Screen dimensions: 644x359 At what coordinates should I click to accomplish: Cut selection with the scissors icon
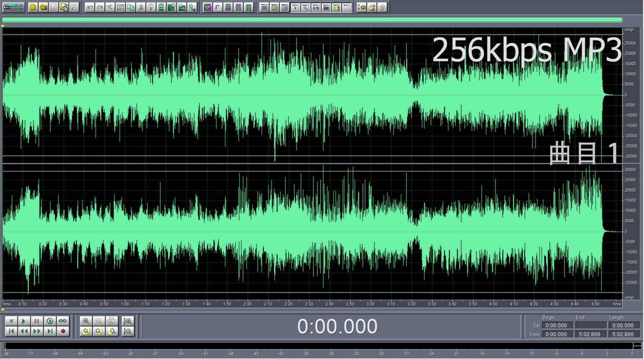pyautogui.click(x=141, y=7)
